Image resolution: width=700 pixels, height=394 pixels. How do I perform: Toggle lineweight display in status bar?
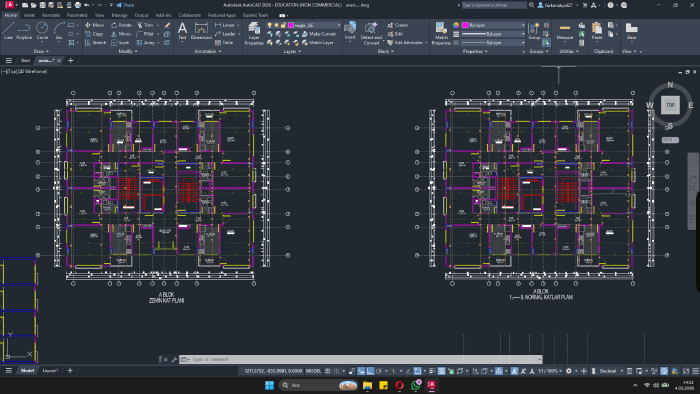click(432, 371)
